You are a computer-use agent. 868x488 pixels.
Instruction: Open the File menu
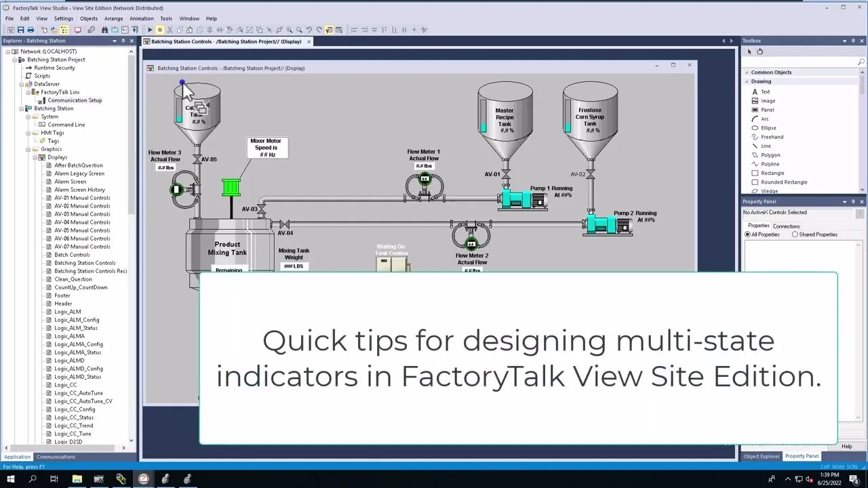(x=9, y=18)
